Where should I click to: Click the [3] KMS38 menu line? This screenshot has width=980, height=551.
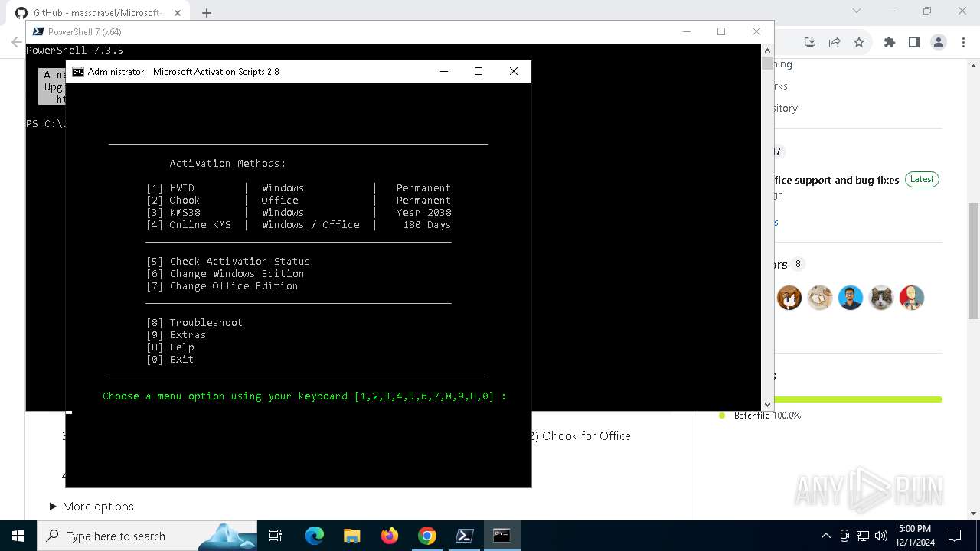click(299, 212)
